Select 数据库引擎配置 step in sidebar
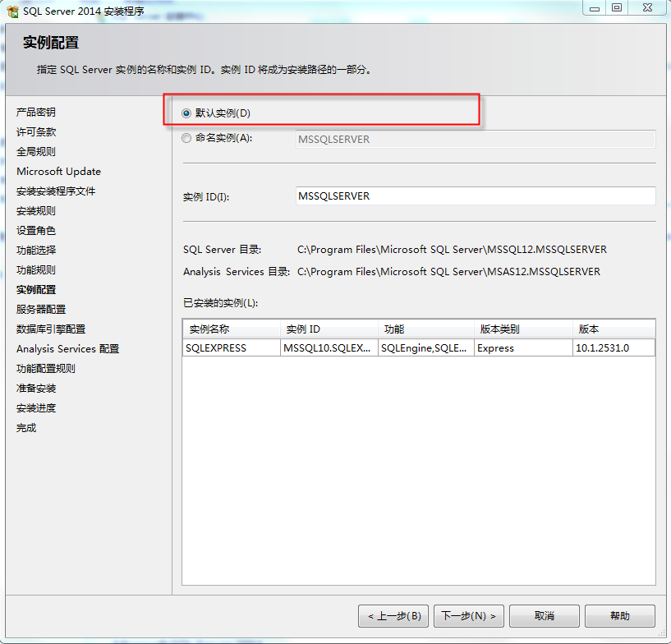 point(51,329)
